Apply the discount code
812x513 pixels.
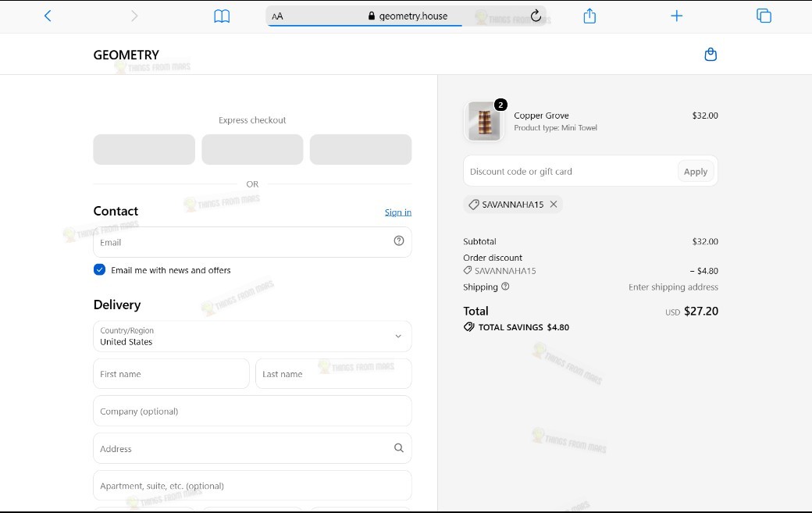[x=696, y=171]
